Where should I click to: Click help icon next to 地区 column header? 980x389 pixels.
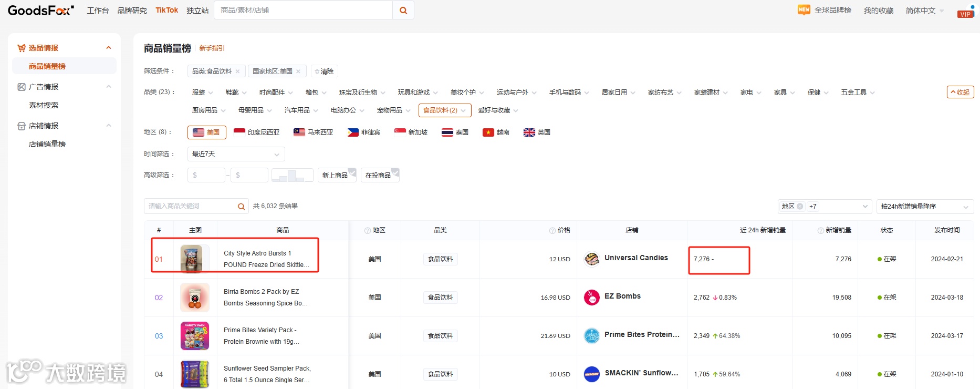[x=368, y=230]
